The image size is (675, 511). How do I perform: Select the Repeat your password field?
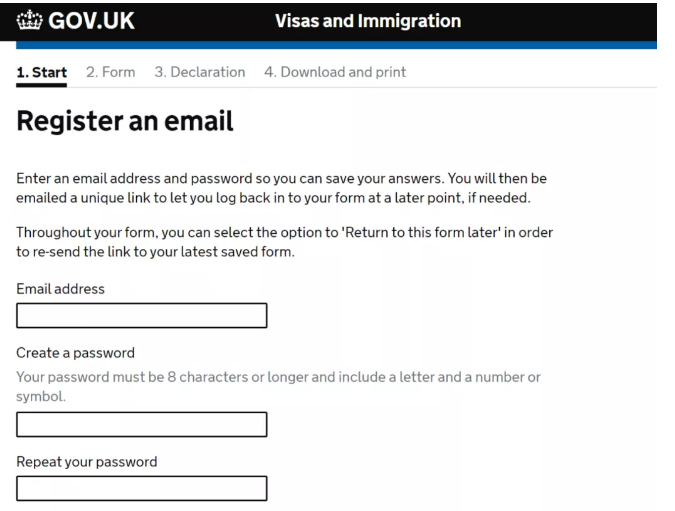coord(142,488)
